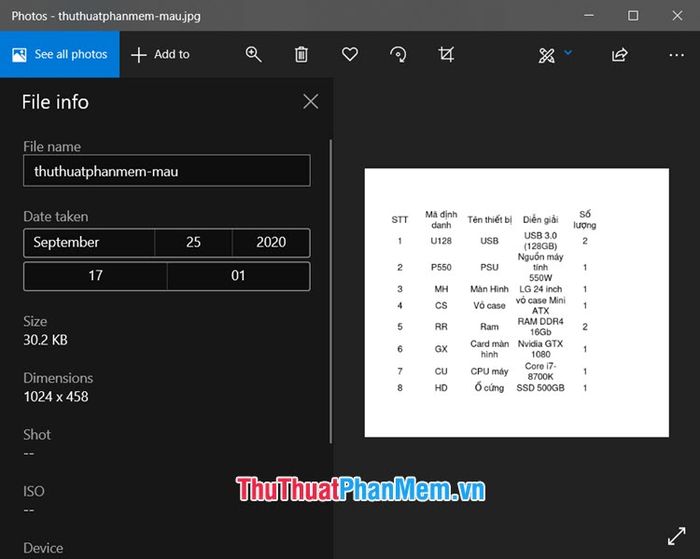Close the File info panel
The image size is (700, 559).
pos(310,101)
